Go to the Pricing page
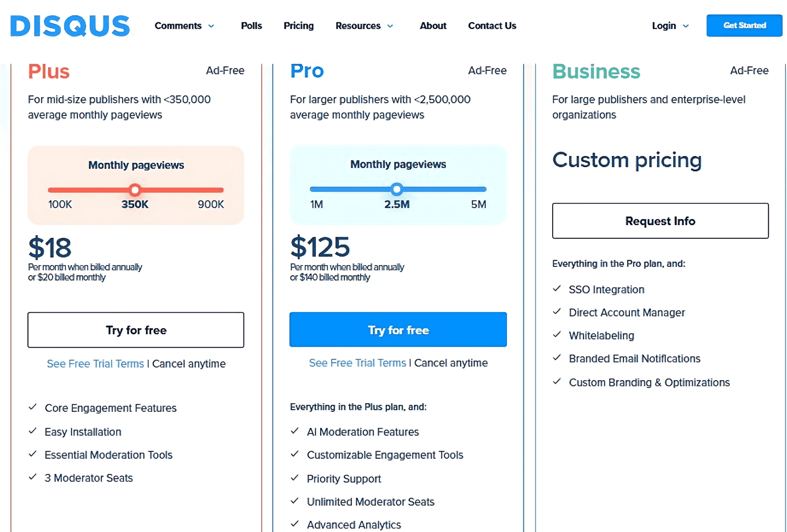The height and width of the screenshot is (532, 787). pos(299,26)
